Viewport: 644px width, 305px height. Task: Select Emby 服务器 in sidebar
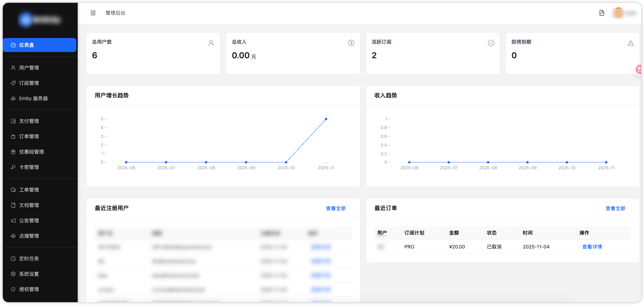[33, 98]
